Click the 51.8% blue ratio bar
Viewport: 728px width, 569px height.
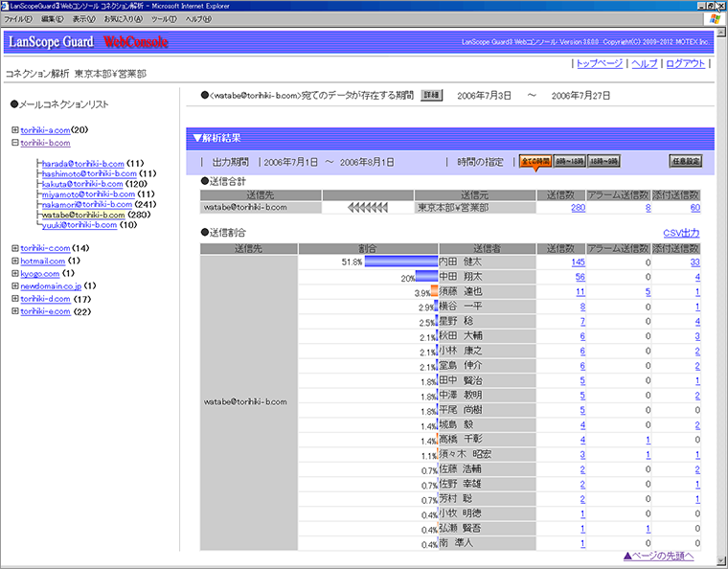click(401, 262)
